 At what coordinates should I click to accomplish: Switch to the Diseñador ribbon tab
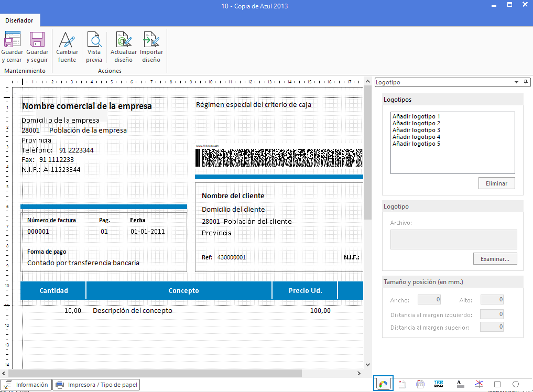(19, 20)
